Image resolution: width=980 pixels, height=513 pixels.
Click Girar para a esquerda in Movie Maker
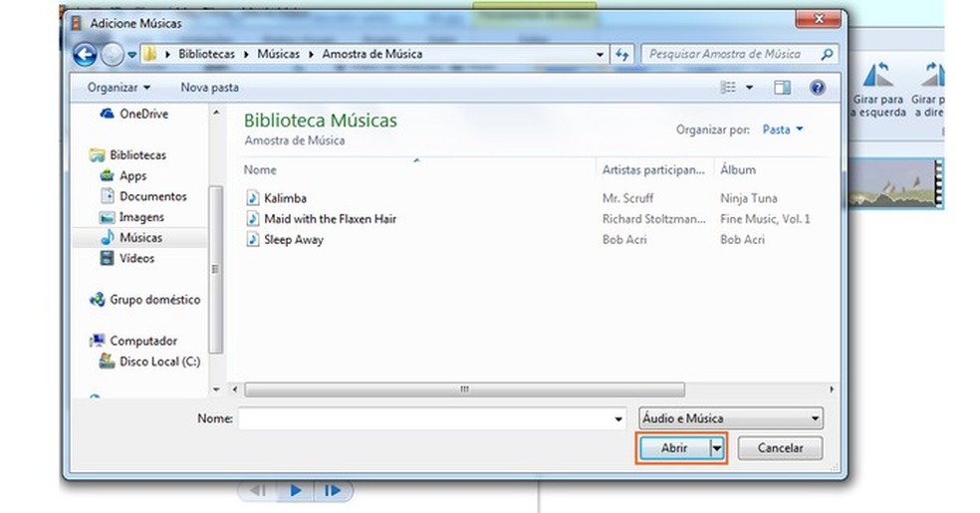click(878, 89)
